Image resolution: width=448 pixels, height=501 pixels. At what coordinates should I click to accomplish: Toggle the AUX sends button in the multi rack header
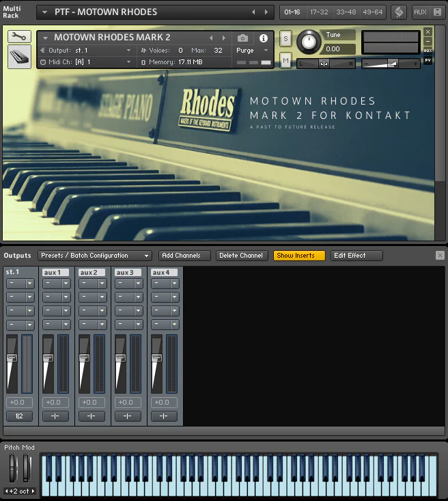[x=420, y=12]
